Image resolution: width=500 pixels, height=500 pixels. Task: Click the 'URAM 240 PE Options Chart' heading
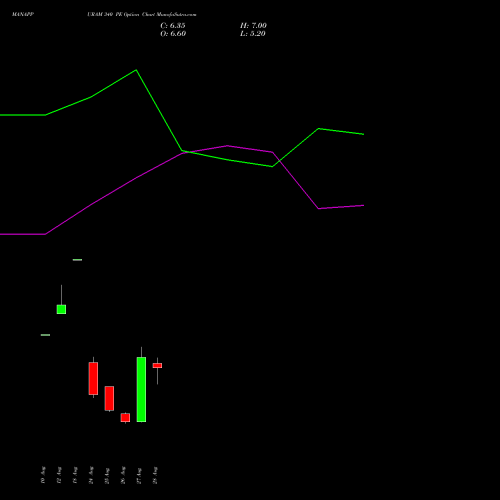(142, 14)
